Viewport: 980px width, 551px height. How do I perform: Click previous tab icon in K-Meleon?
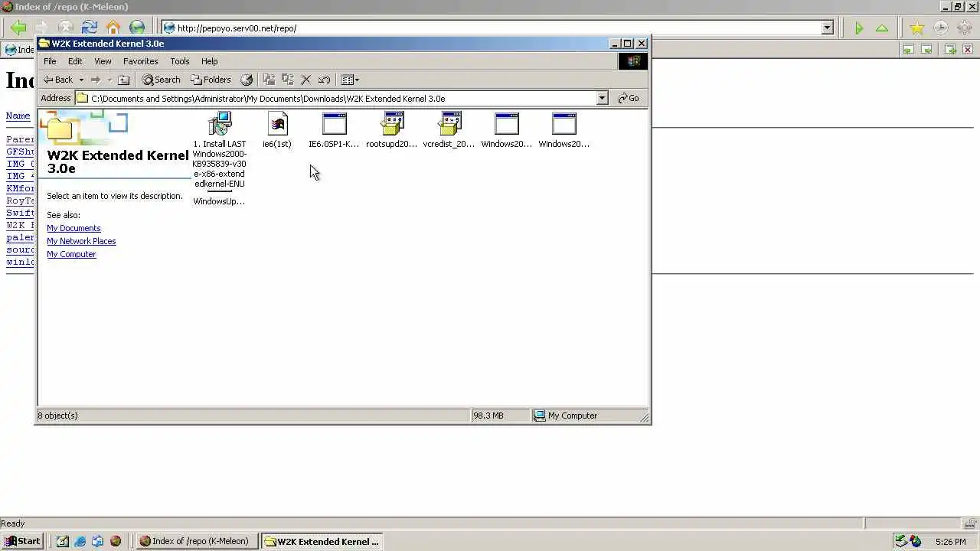click(x=908, y=50)
